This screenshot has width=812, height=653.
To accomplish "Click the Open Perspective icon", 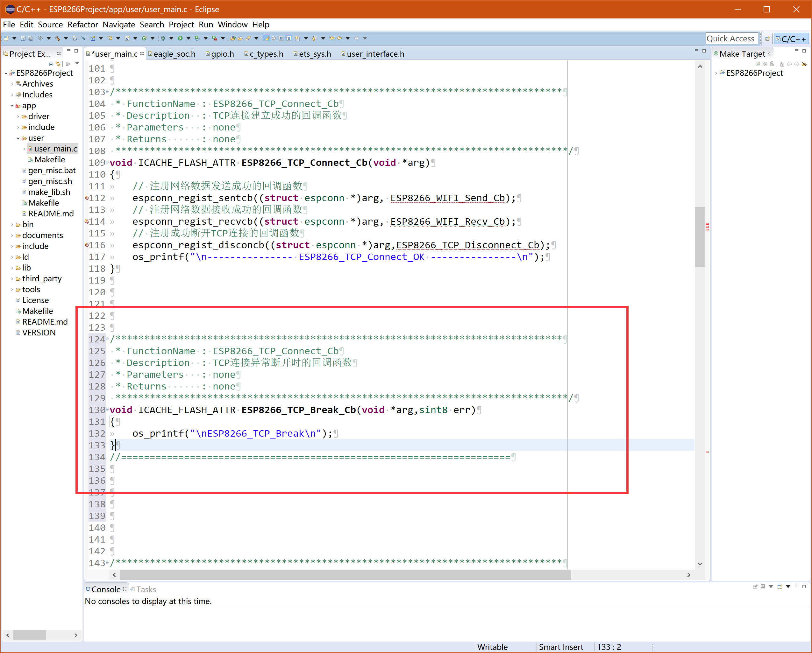I will coord(767,39).
